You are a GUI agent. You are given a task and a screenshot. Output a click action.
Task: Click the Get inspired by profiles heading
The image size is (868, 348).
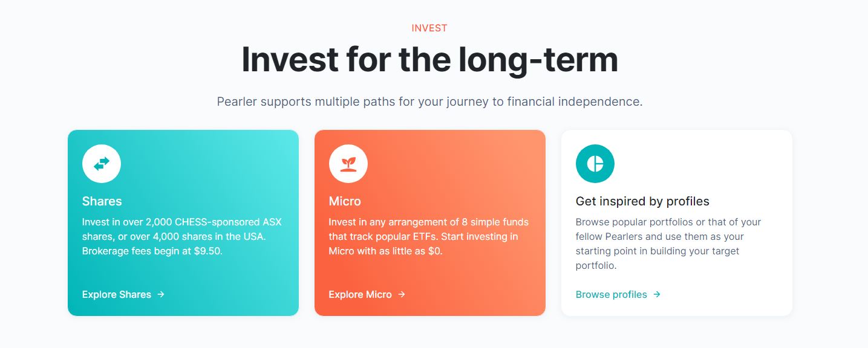(x=642, y=201)
